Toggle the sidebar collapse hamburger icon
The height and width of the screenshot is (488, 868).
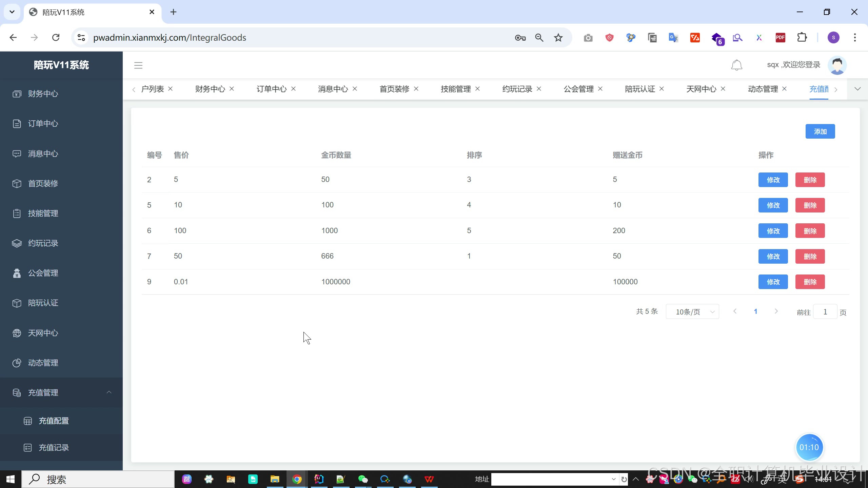138,65
